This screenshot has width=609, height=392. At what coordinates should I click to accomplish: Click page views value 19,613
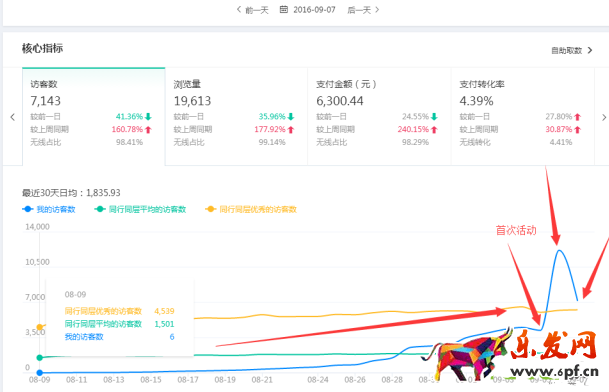point(192,101)
